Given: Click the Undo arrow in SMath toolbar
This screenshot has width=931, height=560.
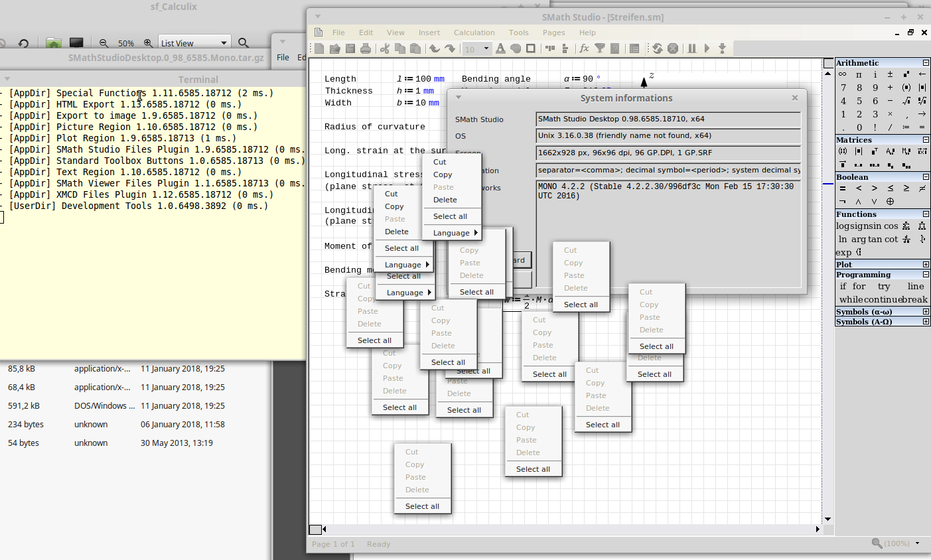Looking at the screenshot, I should coord(434,48).
